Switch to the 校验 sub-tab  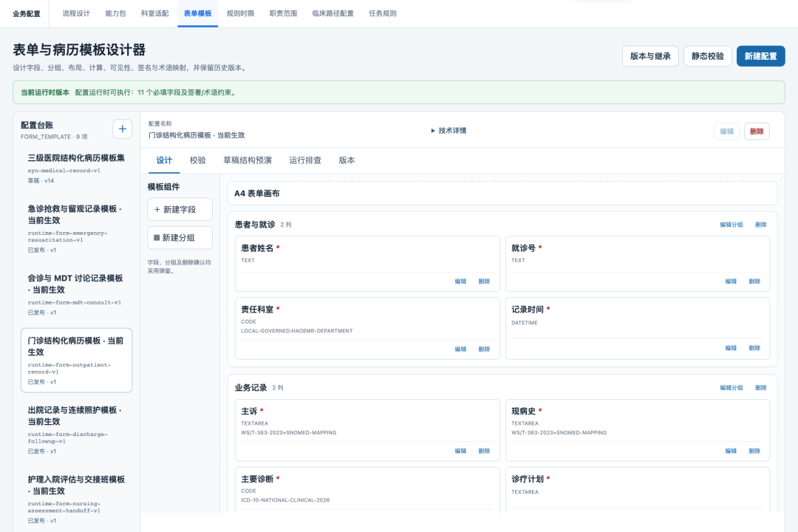click(197, 160)
